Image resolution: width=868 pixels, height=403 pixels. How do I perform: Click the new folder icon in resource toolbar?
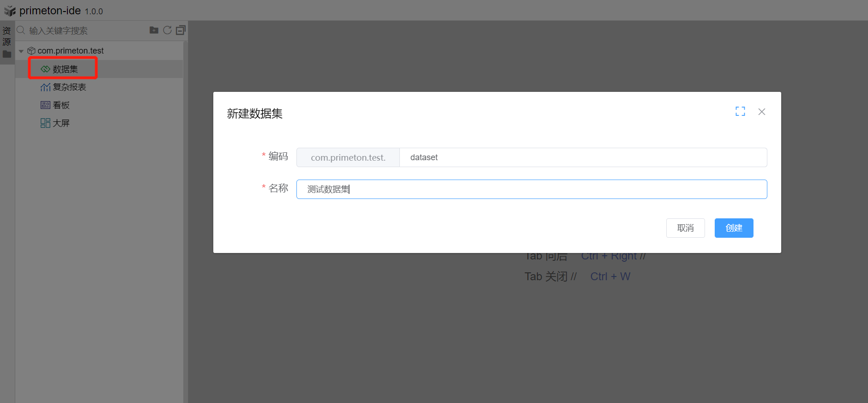[x=154, y=30]
